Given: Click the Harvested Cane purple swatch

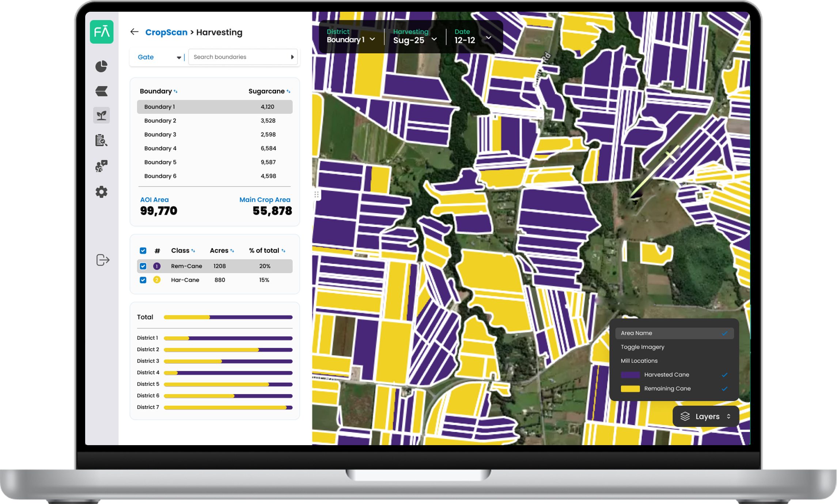Looking at the screenshot, I should point(630,375).
